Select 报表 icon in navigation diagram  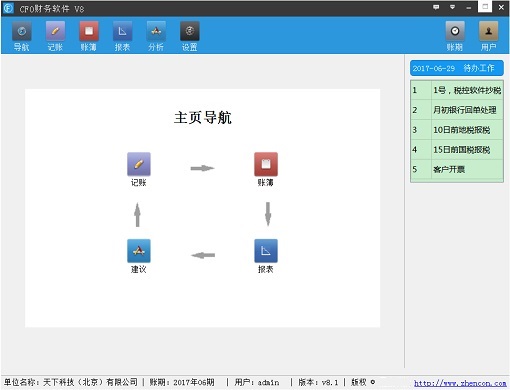tap(266, 251)
